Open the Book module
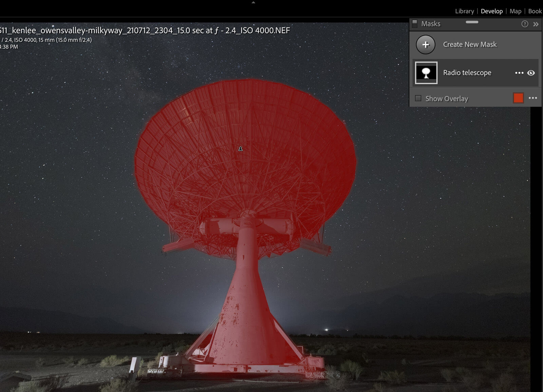The image size is (543, 392). click(x=535, y=11)
